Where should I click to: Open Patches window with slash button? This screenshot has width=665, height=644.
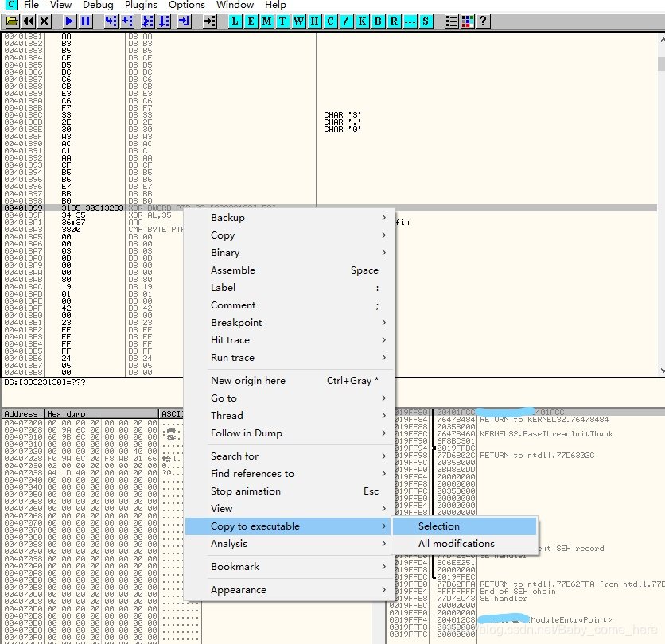click(x=346, y=21)
